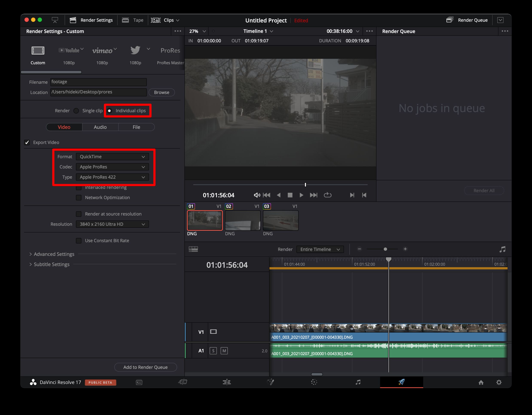Open the Fairlight page music note icon
This screenshot has width=532, height=415.
[358, 382]
